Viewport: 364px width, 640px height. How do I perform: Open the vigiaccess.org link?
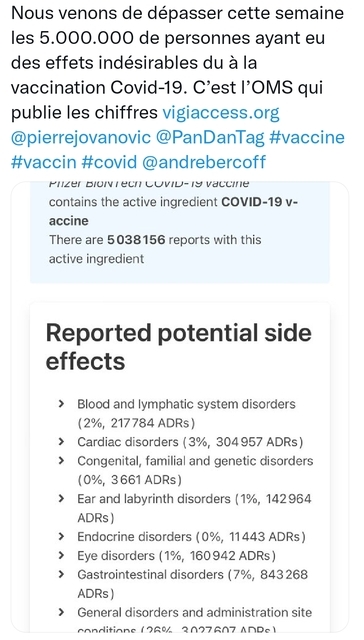[x=221, y=113]
